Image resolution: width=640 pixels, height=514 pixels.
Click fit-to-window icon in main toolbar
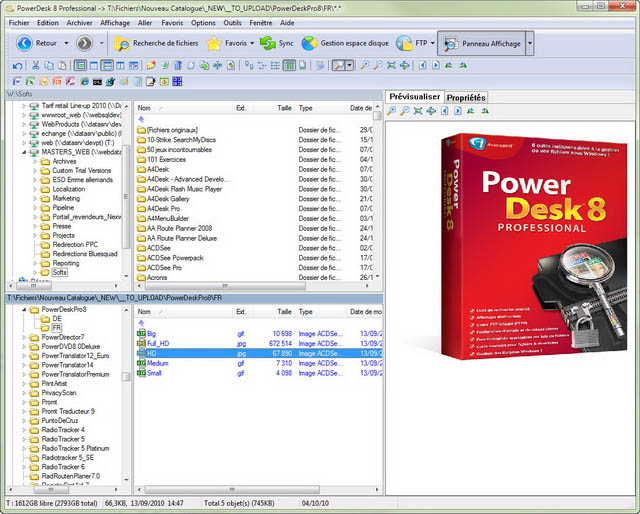point(391,65)
